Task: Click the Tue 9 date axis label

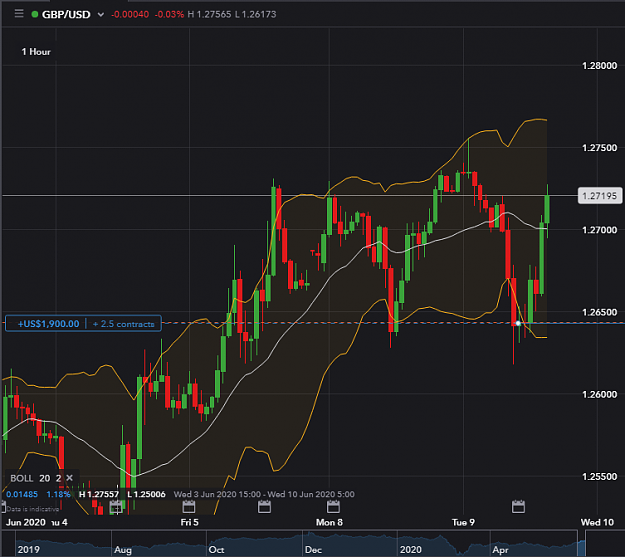Action: [463, 522]
